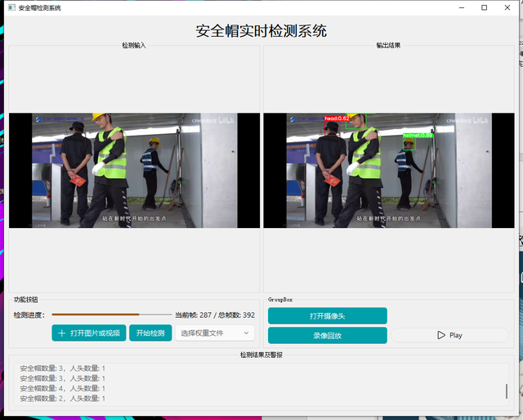Viewport: 523px width, 420px height.
Task: Open the 选择权重文件 dropdown
Action: click(x=214, y=333)
